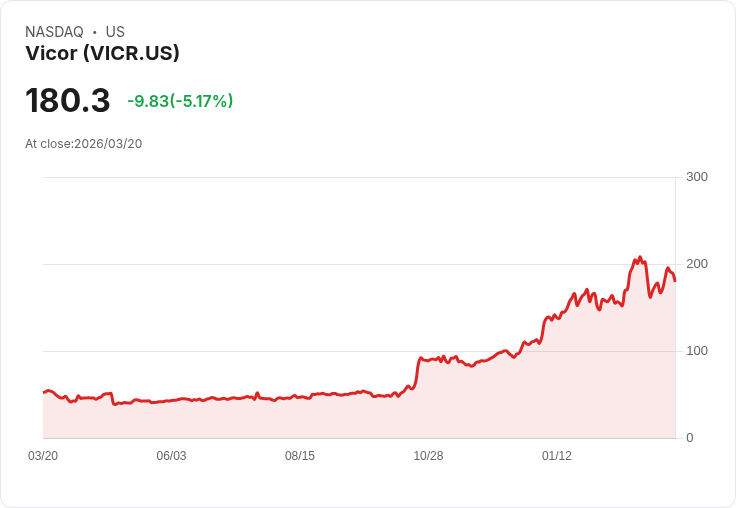Click the Vicor (VICR.US) stock title
The height and width of the screenshot is (508, 736).
click(102, 53)
